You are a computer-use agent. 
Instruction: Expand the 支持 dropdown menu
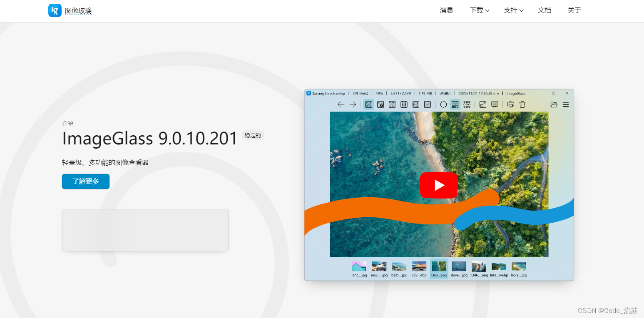[x=513, y=10]
